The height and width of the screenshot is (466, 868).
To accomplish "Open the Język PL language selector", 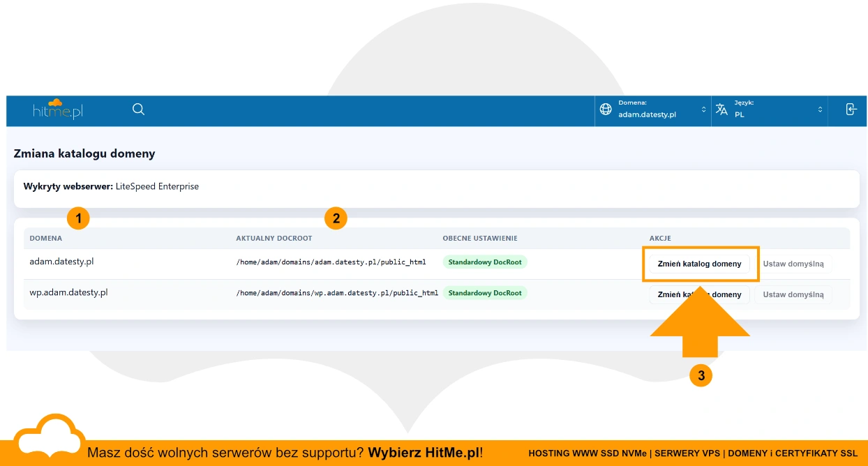I will pyautogui.click(x=770, y=110).
